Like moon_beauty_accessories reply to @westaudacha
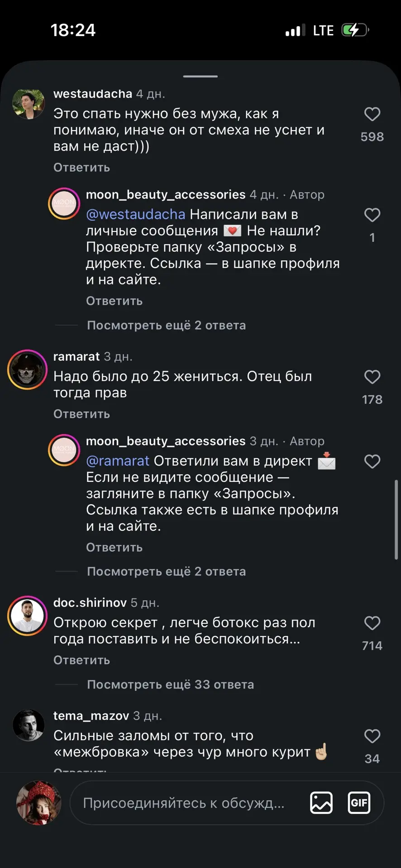Screen dimensions: 401x868 [372, 215]
